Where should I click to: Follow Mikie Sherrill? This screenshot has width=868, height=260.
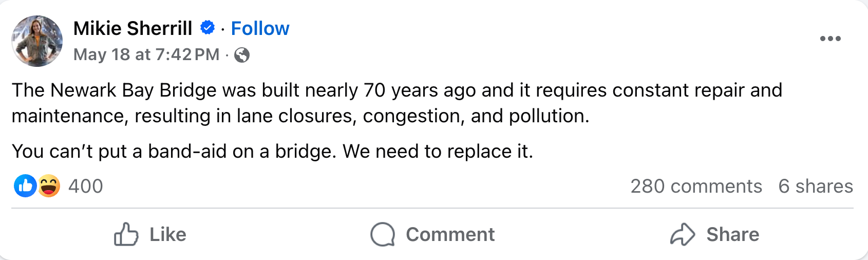coord(260,28)
